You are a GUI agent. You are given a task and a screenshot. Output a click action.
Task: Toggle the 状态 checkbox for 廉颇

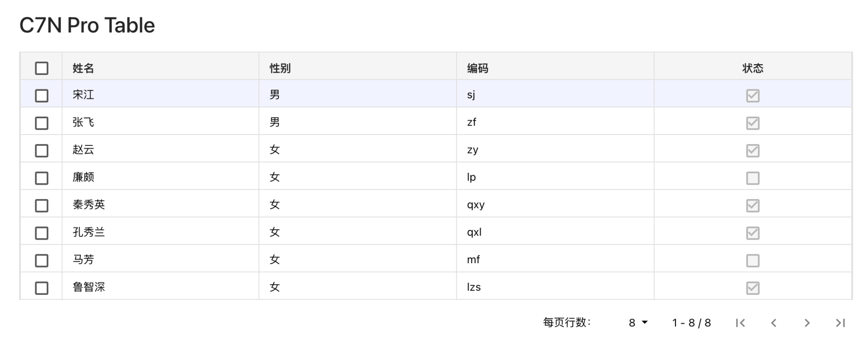point(752,178)
